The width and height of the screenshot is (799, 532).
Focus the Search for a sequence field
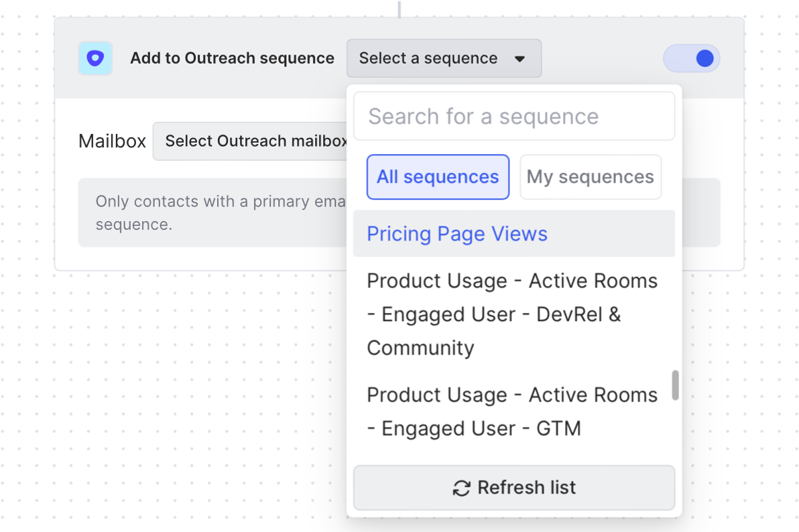[x=513, y=117]
